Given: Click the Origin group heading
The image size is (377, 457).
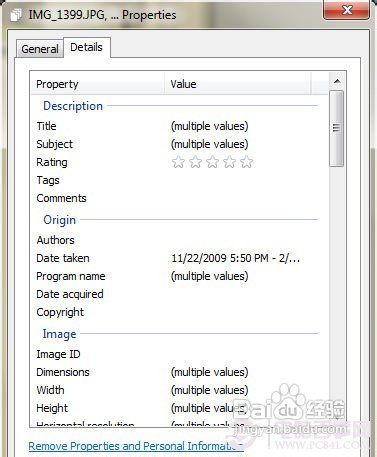Looking at the screenshot, I should 59,220.
